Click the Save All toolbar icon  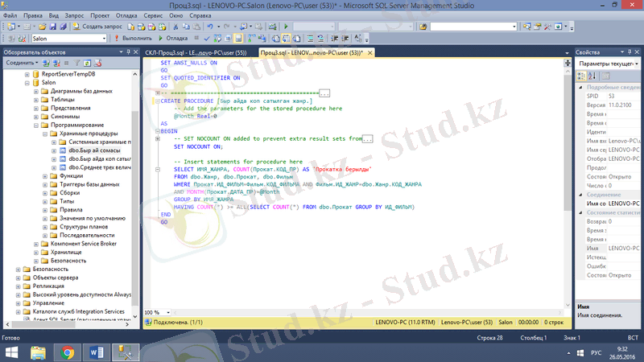63,27
